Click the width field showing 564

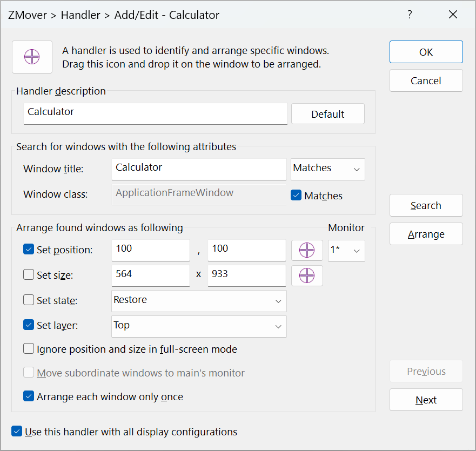(x=151, y=276)
